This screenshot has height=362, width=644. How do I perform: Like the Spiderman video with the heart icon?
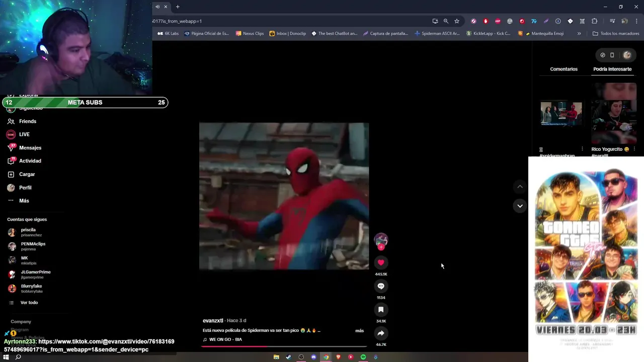(x=381, y=262)
